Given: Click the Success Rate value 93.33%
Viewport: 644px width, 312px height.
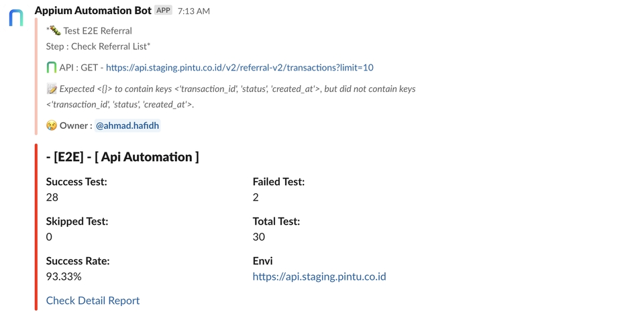Looking at the screenshot, I should click(64, 276).
